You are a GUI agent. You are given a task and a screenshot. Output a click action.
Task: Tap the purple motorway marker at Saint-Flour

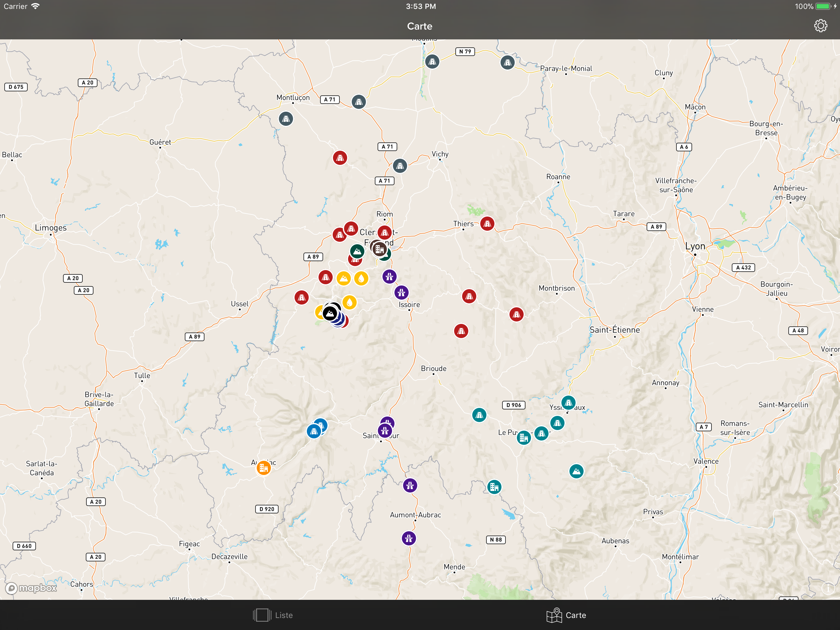click(x=385, y=431)
